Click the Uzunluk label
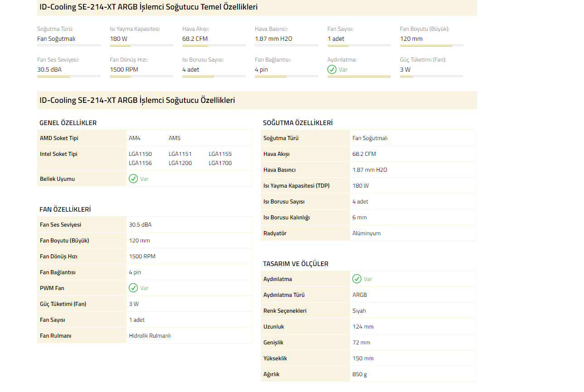The image size is (584, 392). tap(274, 326)
